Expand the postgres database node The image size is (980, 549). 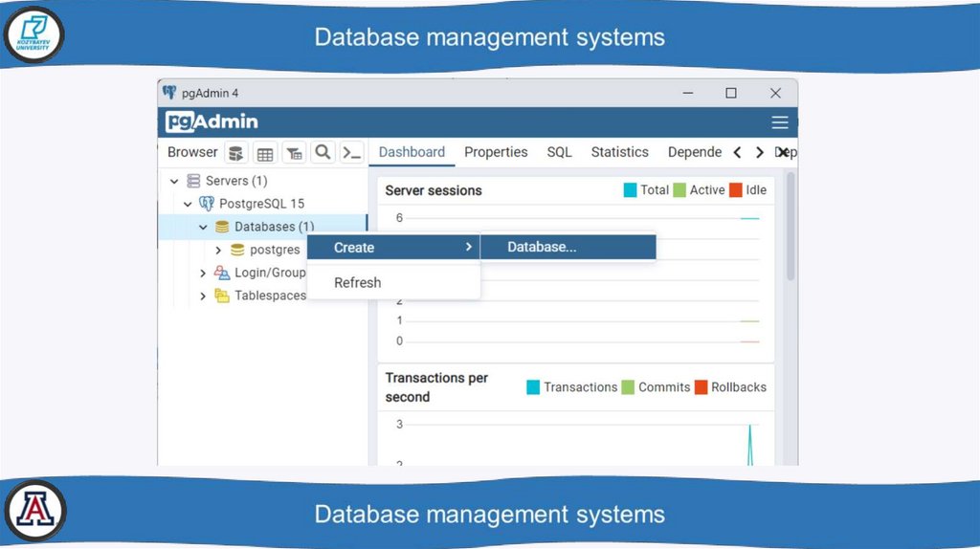[x=218, y=250]
